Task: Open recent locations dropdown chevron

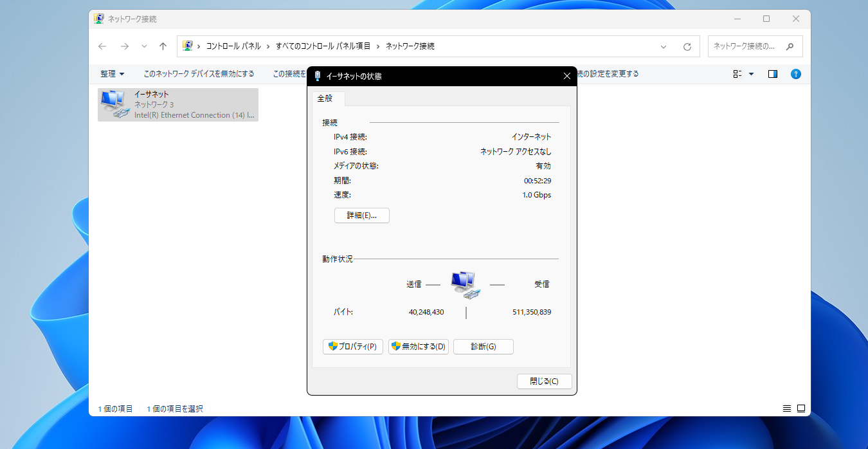Action: point(144,46)
